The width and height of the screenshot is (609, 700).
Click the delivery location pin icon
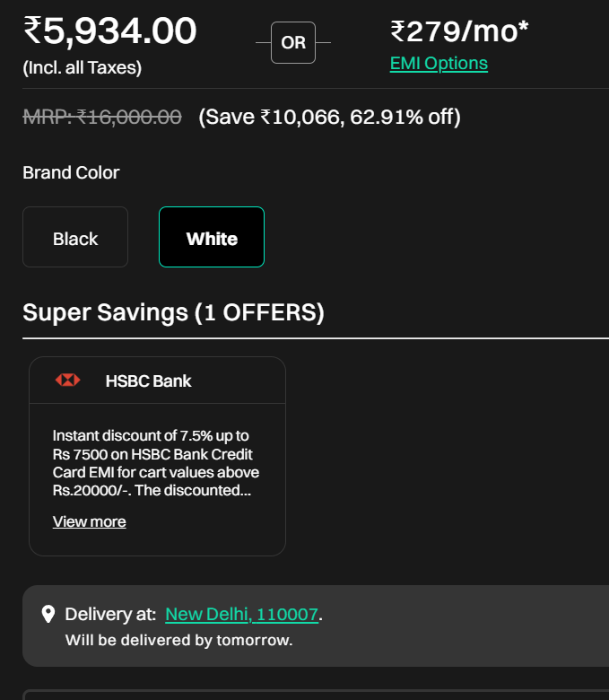48,615
